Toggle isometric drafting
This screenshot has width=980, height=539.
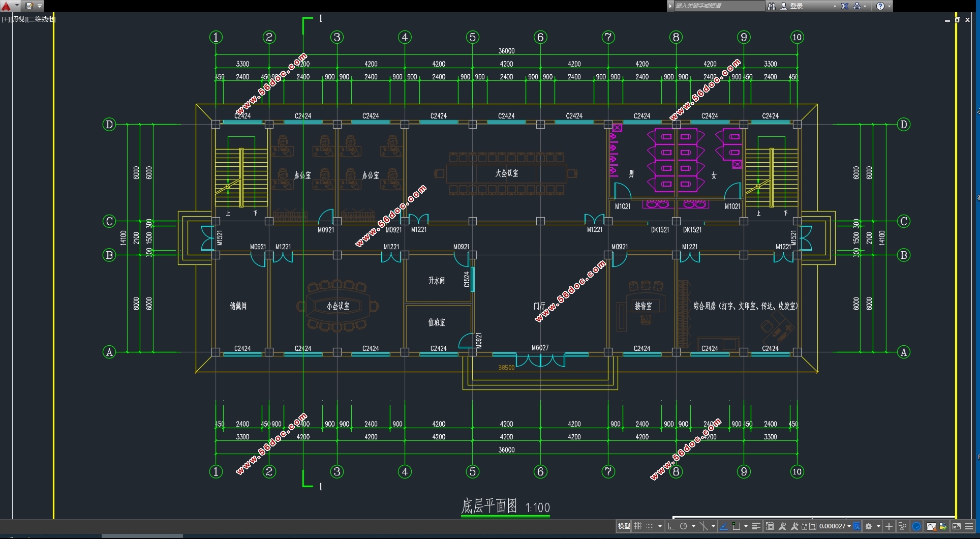click(703, 526)
